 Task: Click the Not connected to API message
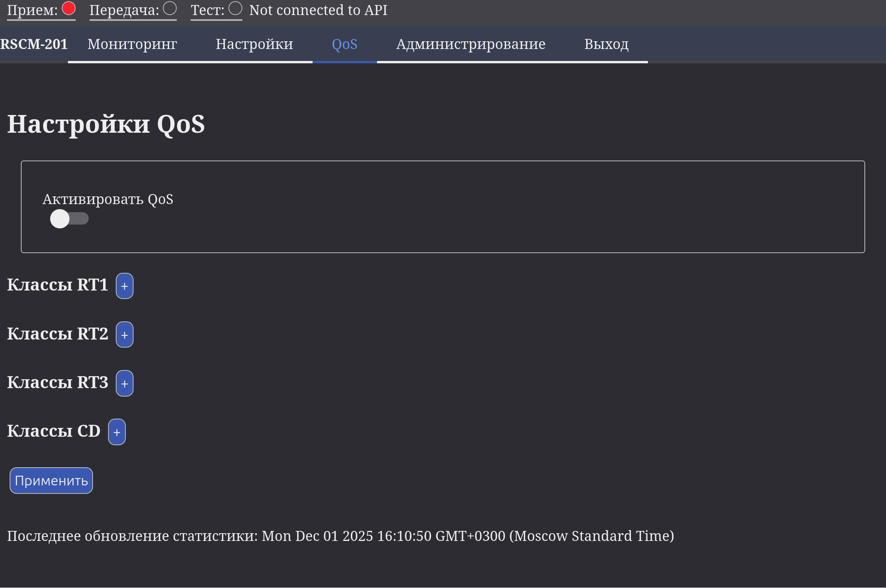(x=318, y=10)
